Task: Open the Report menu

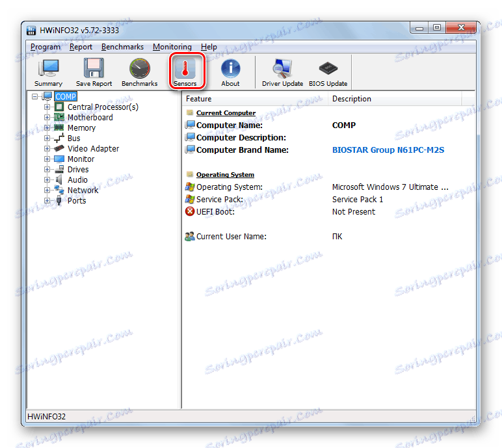Action: click(x=81, y=47)
